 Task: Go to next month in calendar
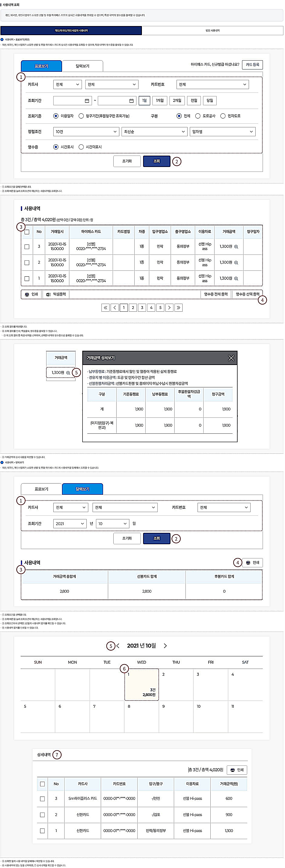pos(165,646)
